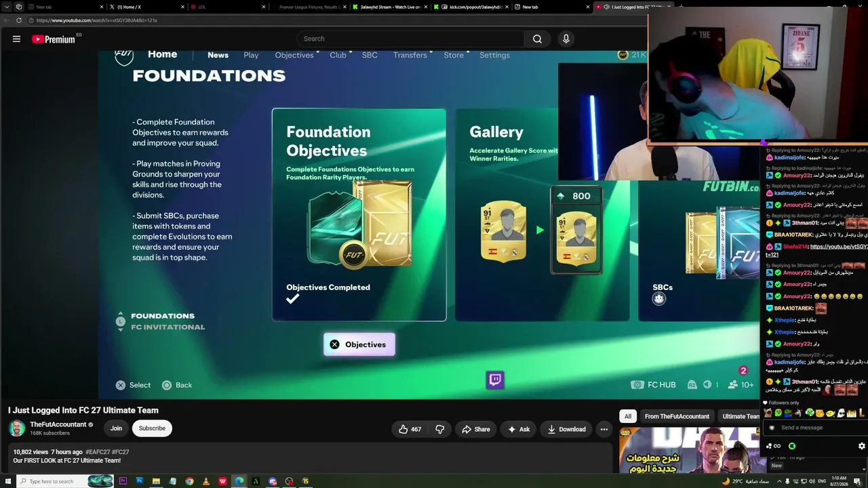The image size is (868, 488).
Task: Select From TheFutAccountant filter chip
Action: coord(677,416)
